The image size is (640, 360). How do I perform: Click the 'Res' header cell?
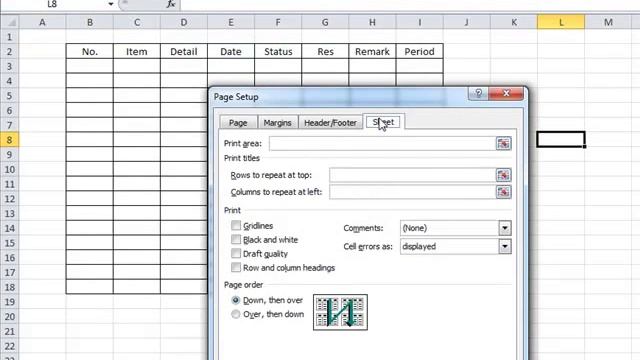click(325, 51)
